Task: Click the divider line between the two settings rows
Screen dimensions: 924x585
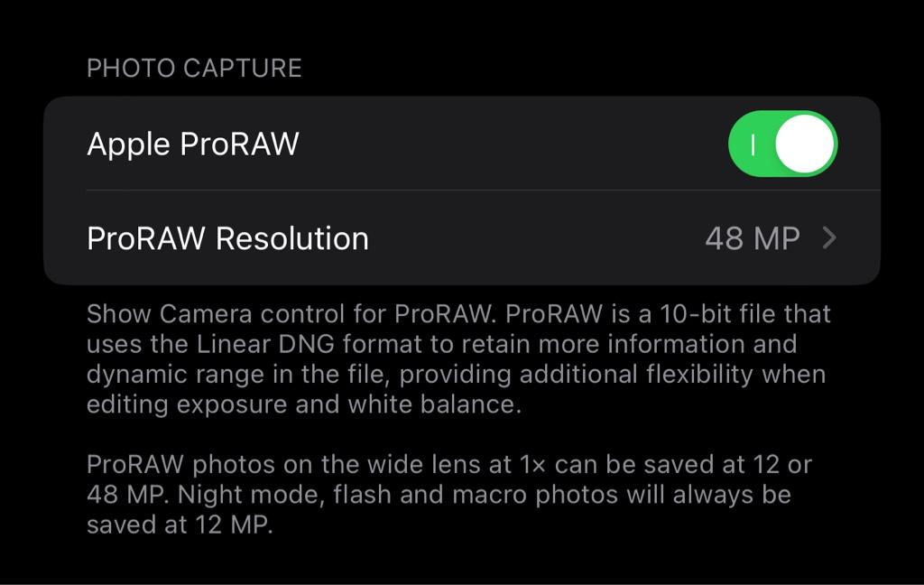Action: 484,190
